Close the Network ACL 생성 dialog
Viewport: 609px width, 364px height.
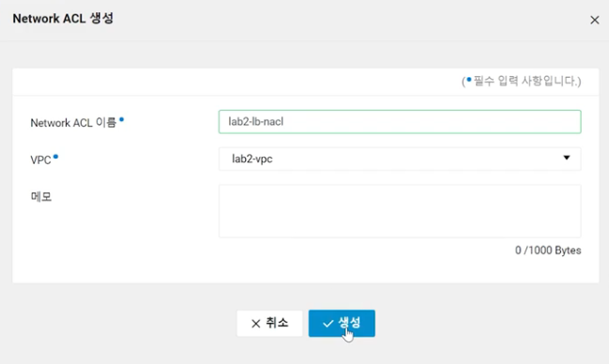pos(594,20)
